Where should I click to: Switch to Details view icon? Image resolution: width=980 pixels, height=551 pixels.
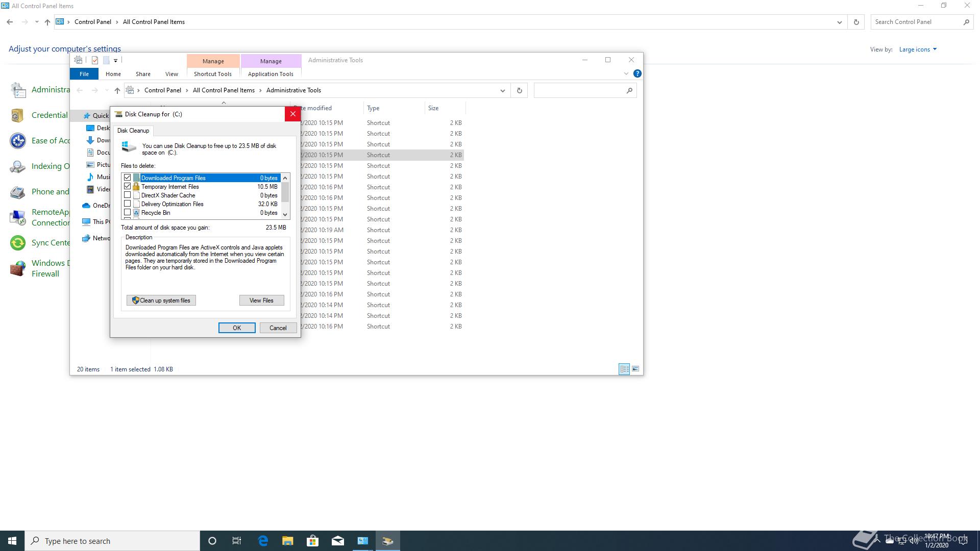[x=624, y=369]
